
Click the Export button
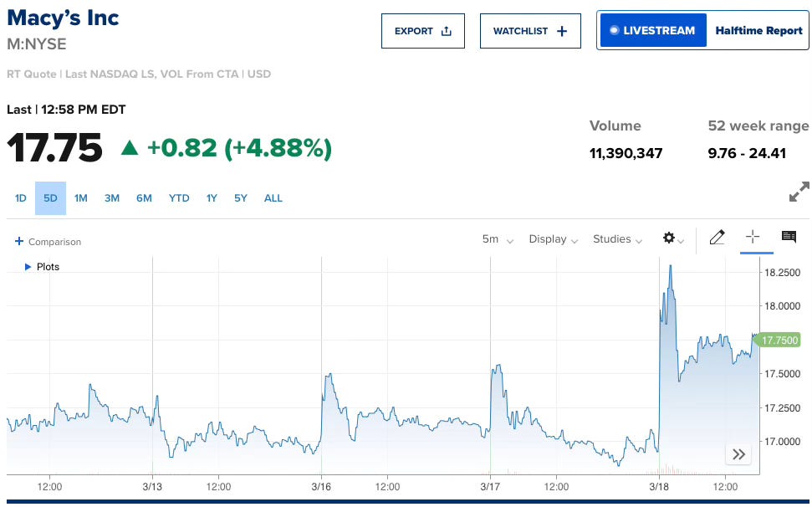point(422,31)
